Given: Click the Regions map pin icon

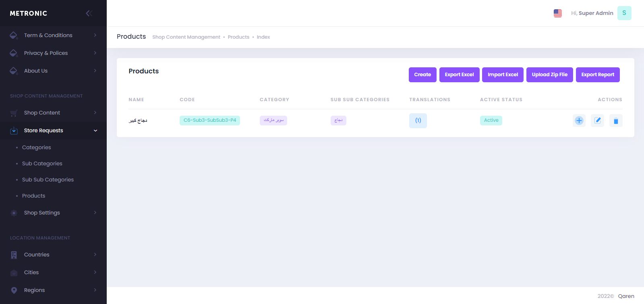Looking at the screenshot, I should [x=14, y=290].
